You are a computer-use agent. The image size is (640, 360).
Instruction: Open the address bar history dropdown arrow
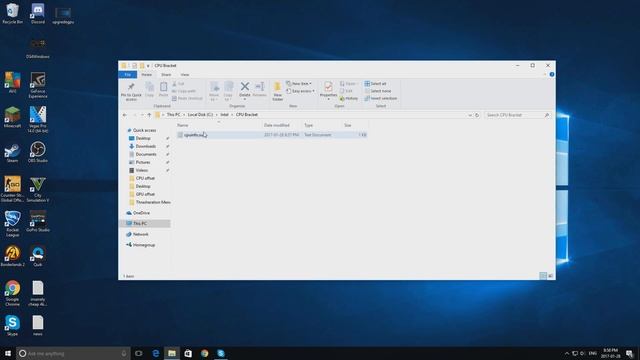tap(470, 115)
